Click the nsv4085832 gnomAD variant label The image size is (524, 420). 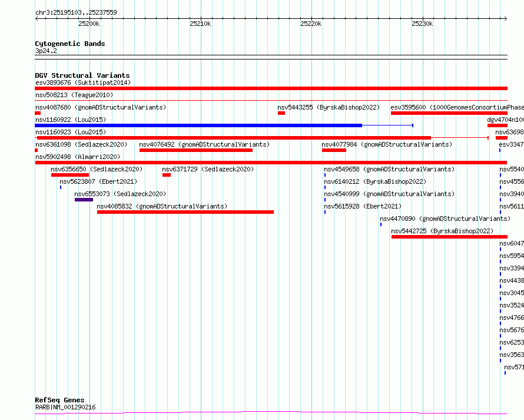click(162, 206)
